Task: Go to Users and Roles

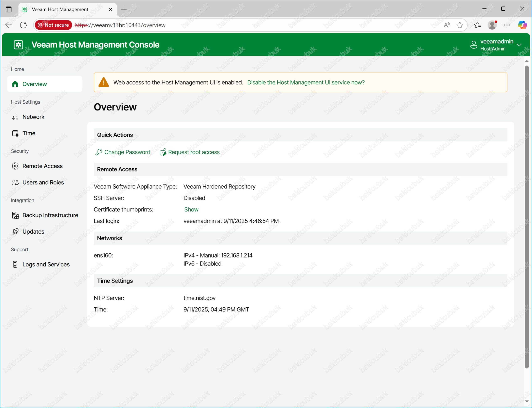Action: [43, 182]
